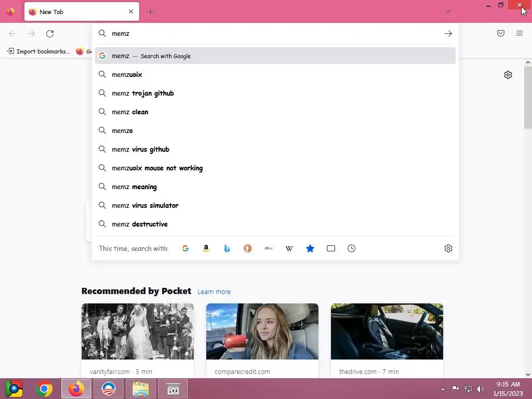Click Import bookmarks in the bookmarks toolbar
The image size is (532, 399).
point(38,51)
